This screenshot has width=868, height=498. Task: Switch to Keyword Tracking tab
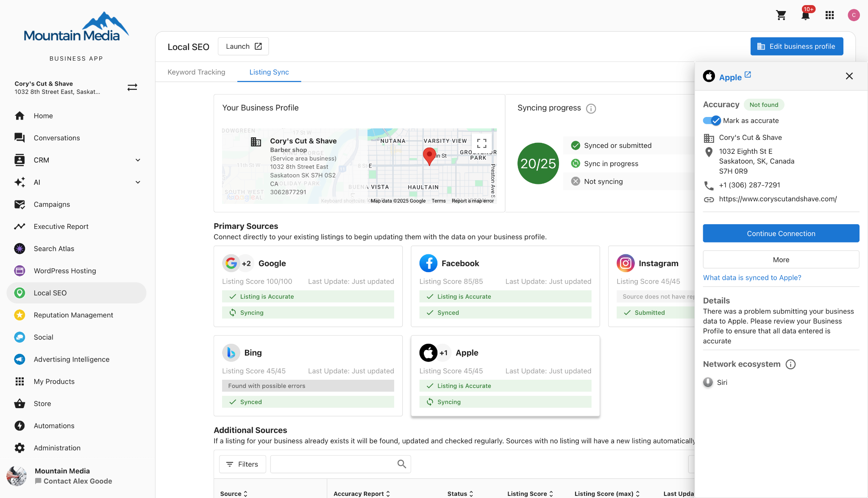[x=196, y=72]
